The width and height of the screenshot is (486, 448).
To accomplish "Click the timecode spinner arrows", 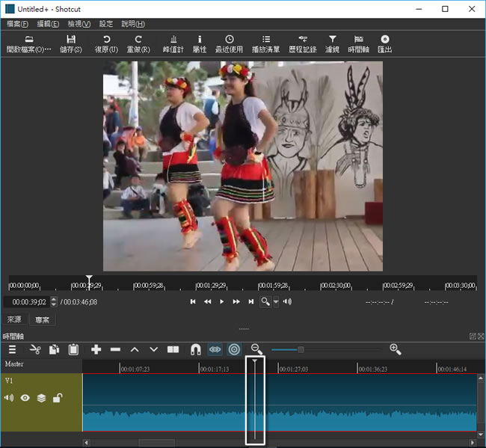I will (54, 302).
